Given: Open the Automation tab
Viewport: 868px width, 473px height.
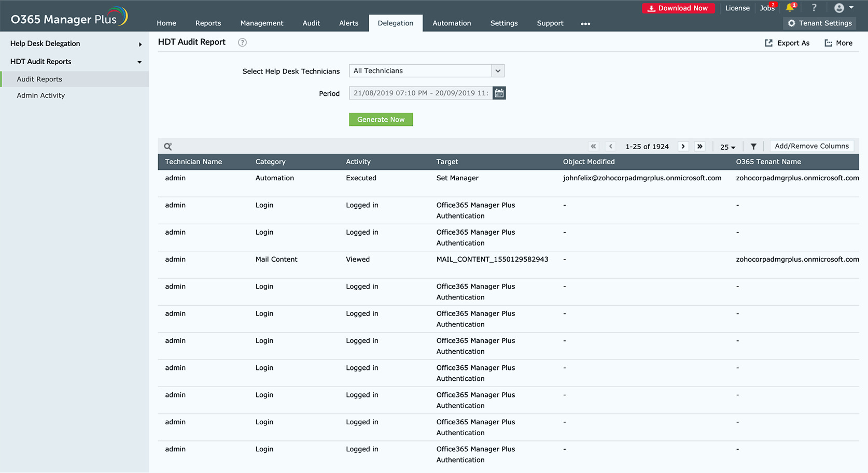Looking at the screenshot, I should pyautogui.click(x=452, y=23).
